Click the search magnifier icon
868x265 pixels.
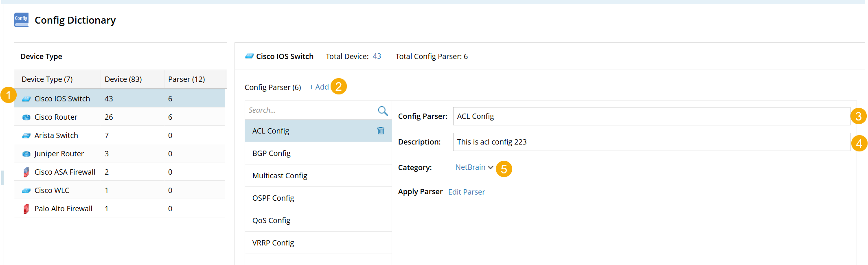click(383, 111)
